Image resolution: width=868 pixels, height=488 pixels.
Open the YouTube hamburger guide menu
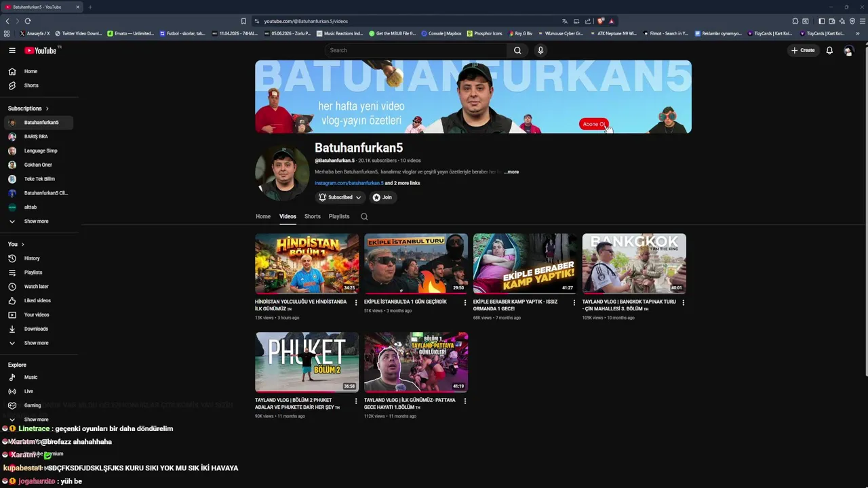click(x=12, y=50)
